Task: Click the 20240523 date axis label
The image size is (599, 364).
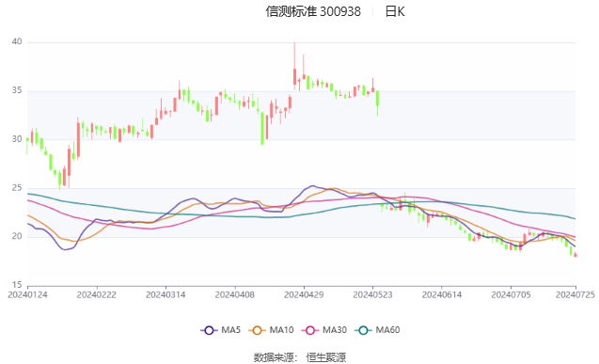Action: (372, 294)
